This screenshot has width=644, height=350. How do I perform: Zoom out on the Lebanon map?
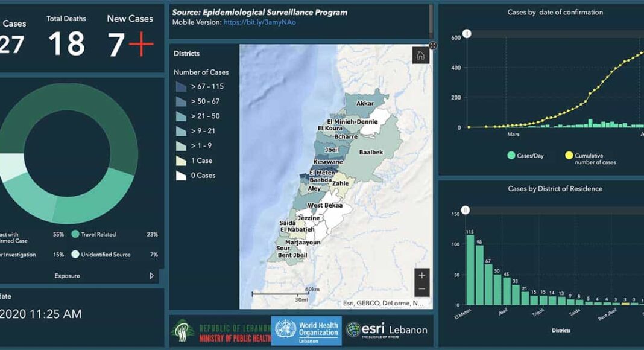422,289
